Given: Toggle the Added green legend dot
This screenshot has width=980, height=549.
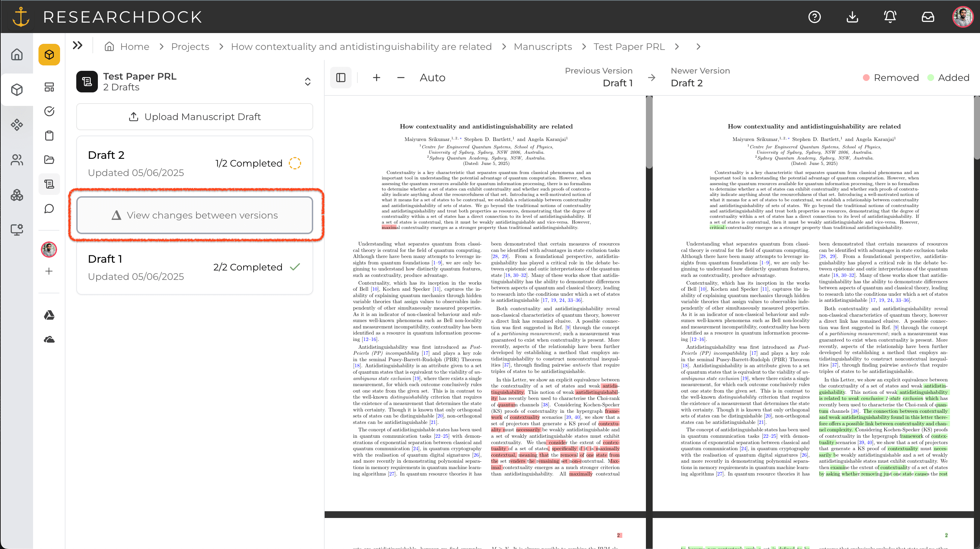Looking at the screenshot, I should 930,78.
